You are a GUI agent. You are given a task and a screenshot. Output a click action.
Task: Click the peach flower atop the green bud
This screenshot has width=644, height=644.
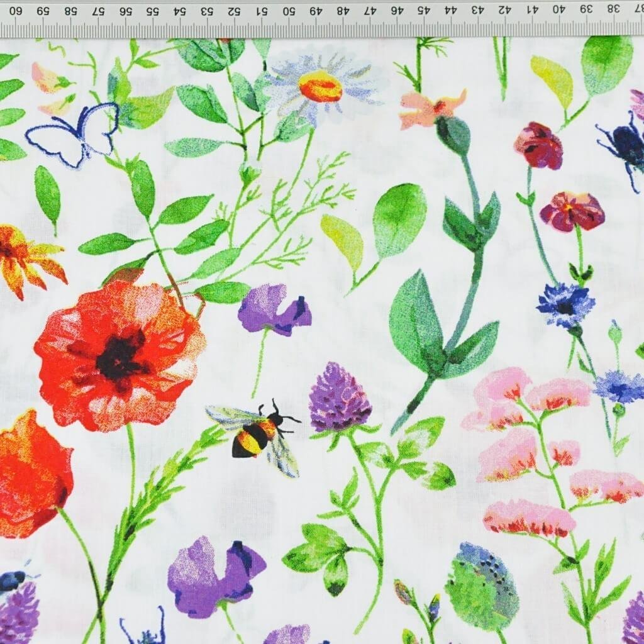click(433, 108)
